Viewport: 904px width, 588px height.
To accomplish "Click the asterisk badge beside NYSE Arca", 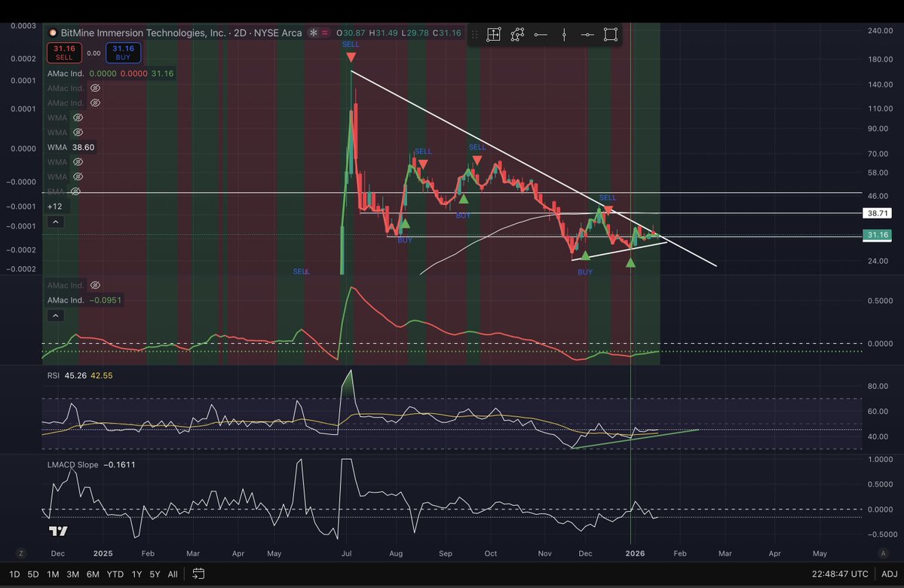I will pyautogui.click(x=314, y=33).
